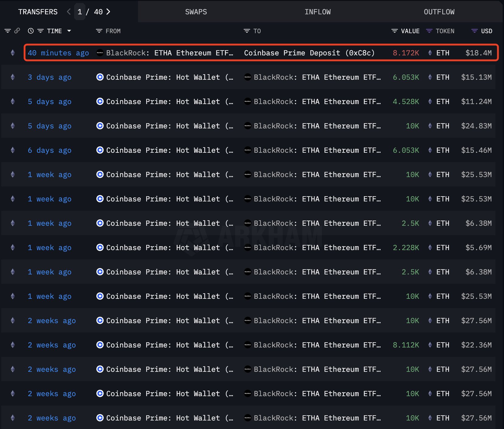Screen dimensions: 504x429
Task: Open Coinbase Prime: Hot Wallet in the 6 days ago row
Action: [170, 150]
